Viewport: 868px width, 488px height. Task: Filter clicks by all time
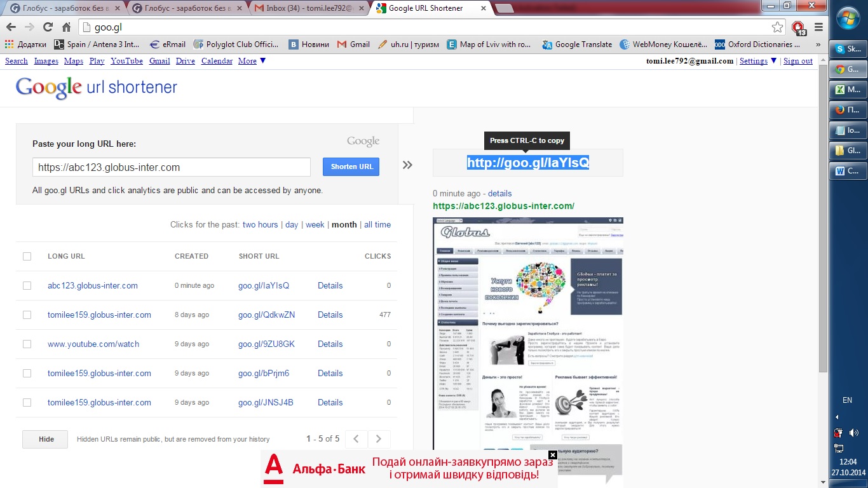[377, 224]
